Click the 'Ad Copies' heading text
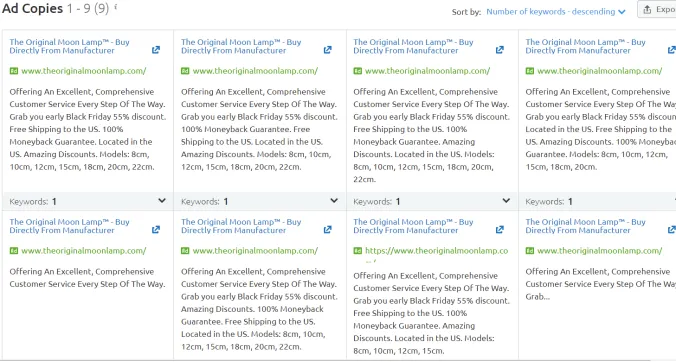 coord(32,8)
